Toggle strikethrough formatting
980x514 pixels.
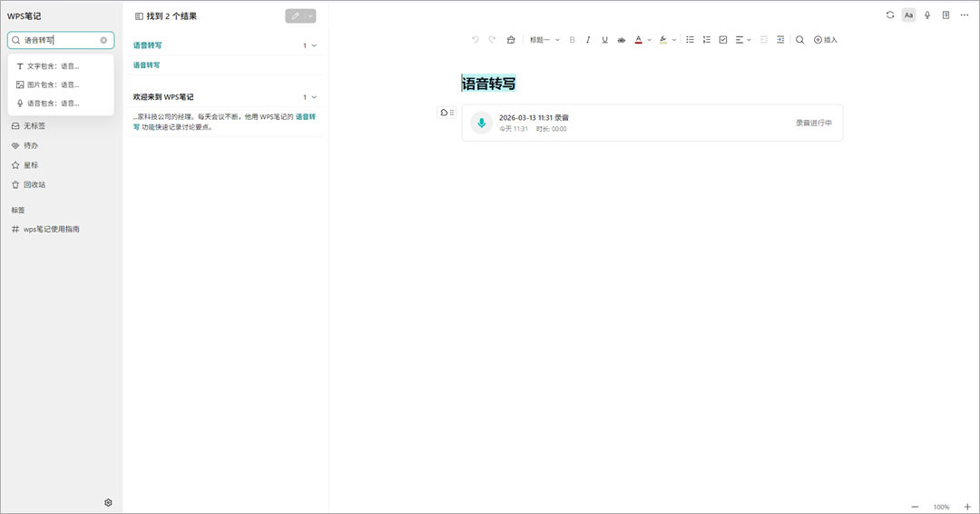tap(622, 39)
